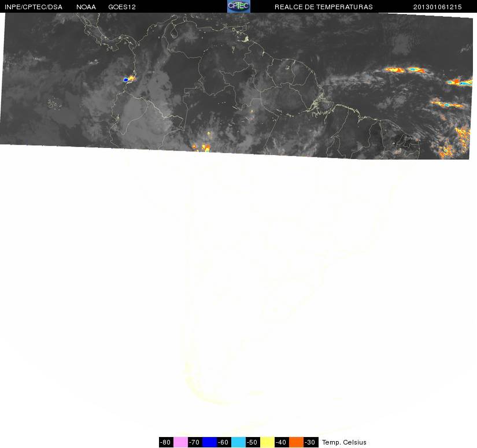Select the -80 legend value

[x=166, y=442]
